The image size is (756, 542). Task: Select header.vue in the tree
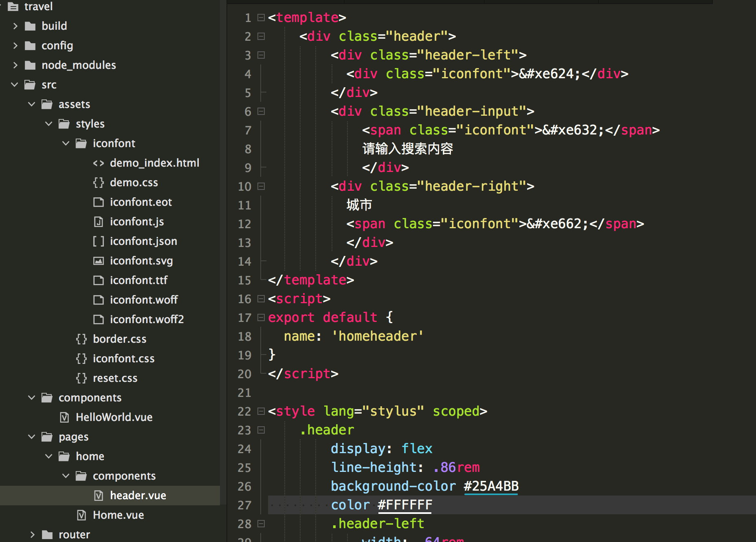138,496
